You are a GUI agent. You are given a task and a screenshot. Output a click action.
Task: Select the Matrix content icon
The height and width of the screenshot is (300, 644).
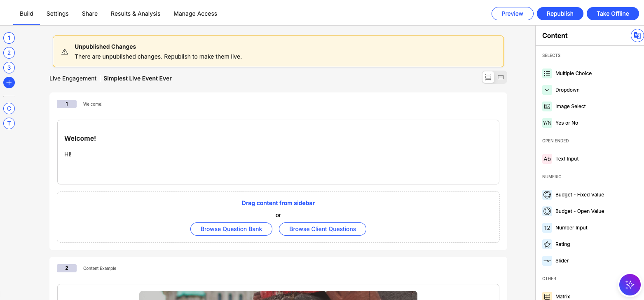[547, 296]
